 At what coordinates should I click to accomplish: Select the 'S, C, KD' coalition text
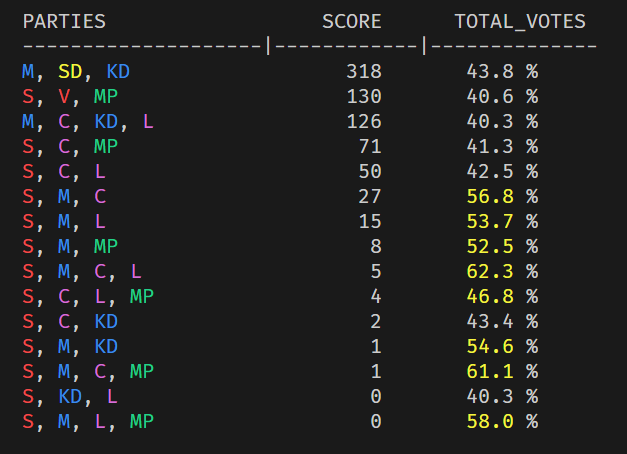[x=70, y=322]
